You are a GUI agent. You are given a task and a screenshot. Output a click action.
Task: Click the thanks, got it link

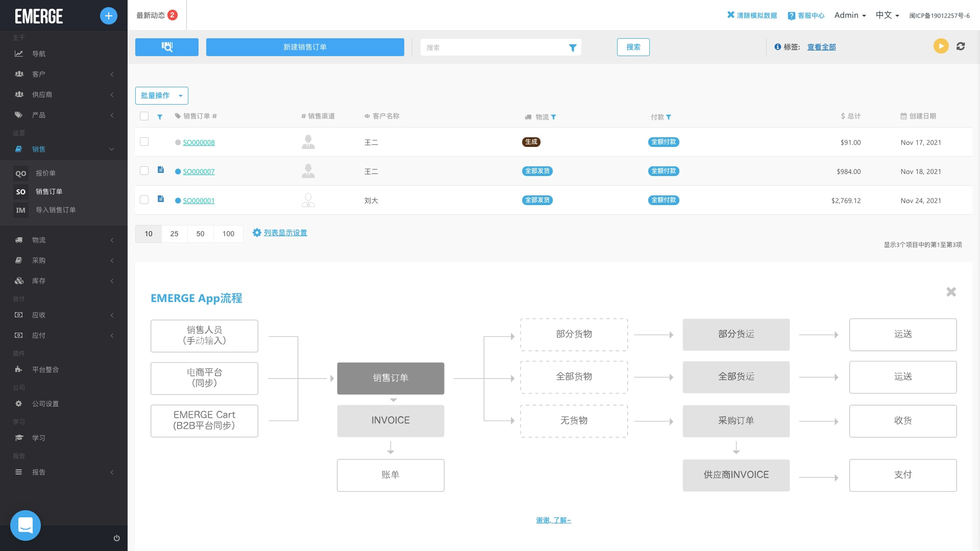click(553, 520)
